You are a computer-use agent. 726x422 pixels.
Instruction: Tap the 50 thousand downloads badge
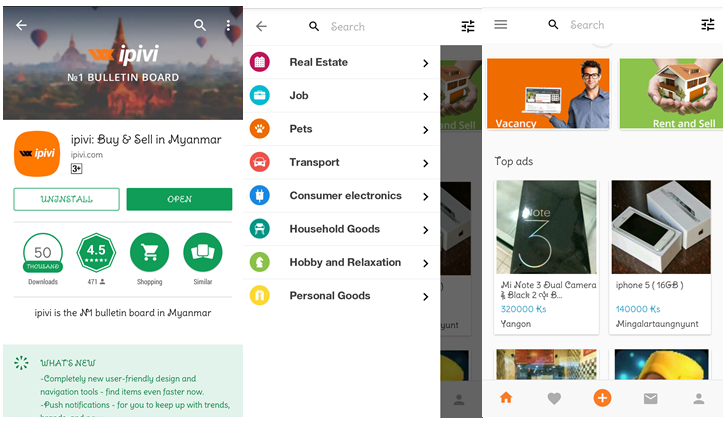(43, 253)
